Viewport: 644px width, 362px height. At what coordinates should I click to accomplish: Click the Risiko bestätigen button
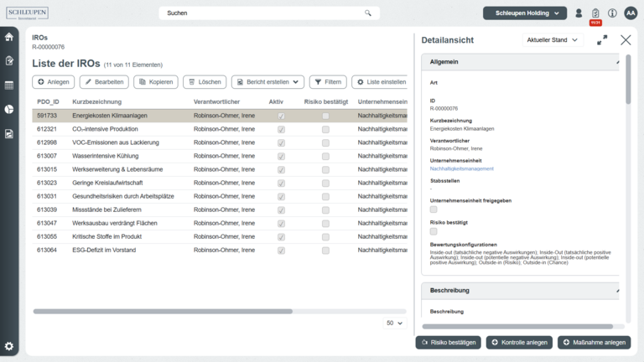448,343
